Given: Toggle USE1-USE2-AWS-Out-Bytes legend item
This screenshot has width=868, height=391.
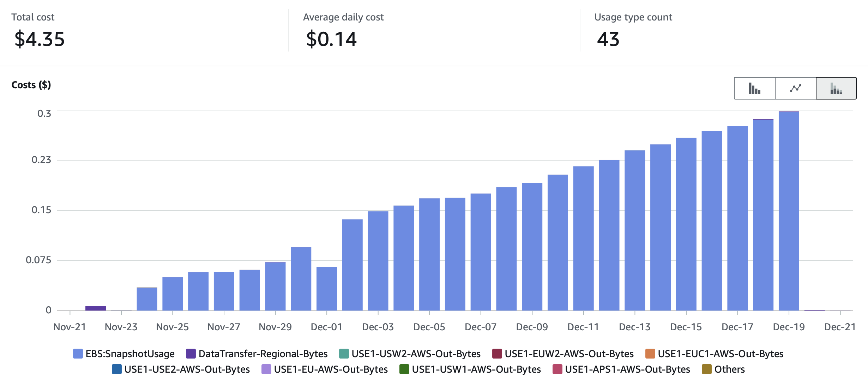Looking at the screenshot, I should click(x=187, y=369).
